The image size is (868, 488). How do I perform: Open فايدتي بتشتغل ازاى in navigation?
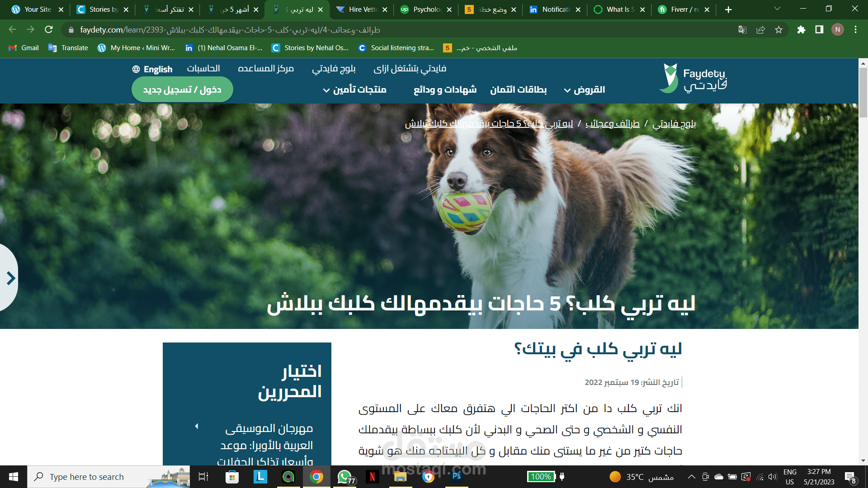coord(410,69)
